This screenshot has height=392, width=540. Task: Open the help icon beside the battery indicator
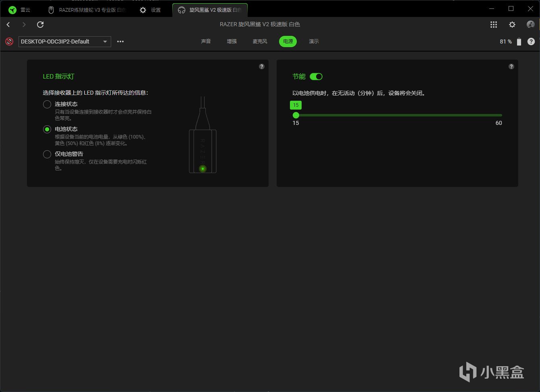pos(531,41)
